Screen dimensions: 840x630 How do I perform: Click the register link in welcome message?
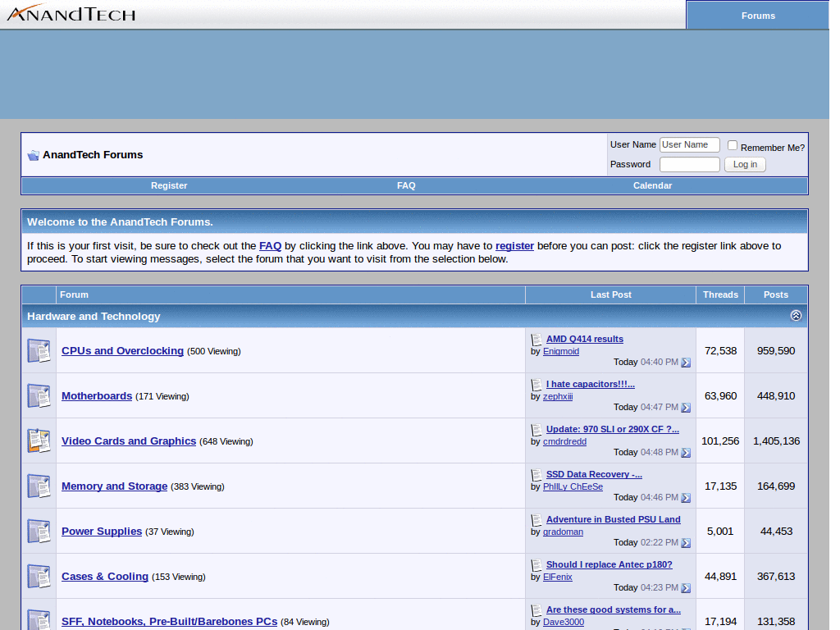[514, 246]
